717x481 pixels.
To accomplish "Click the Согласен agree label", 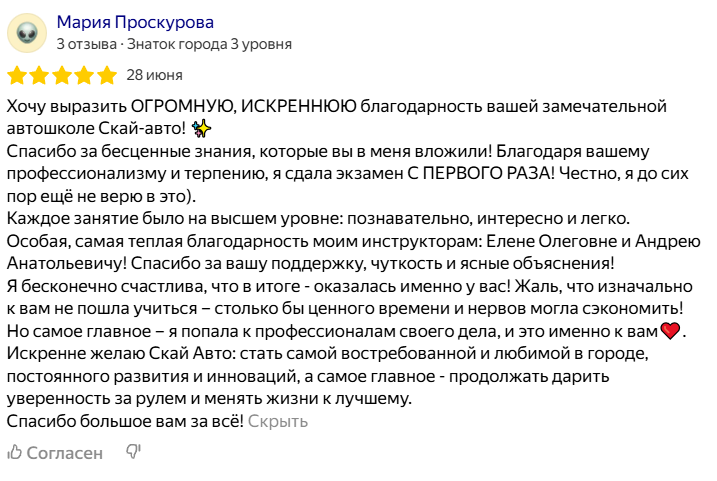I will tap(65, 453).
